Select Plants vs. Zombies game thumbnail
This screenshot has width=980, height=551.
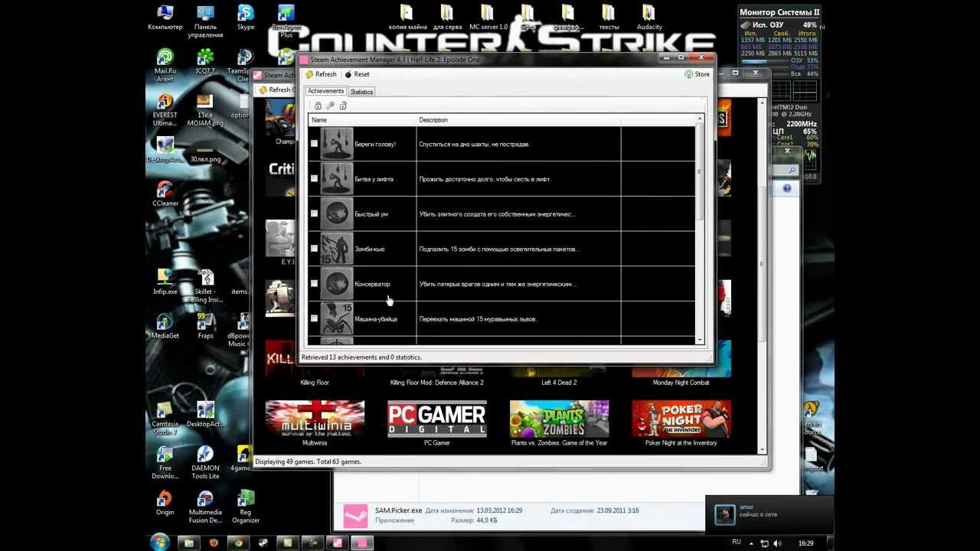tap(559, 419)
